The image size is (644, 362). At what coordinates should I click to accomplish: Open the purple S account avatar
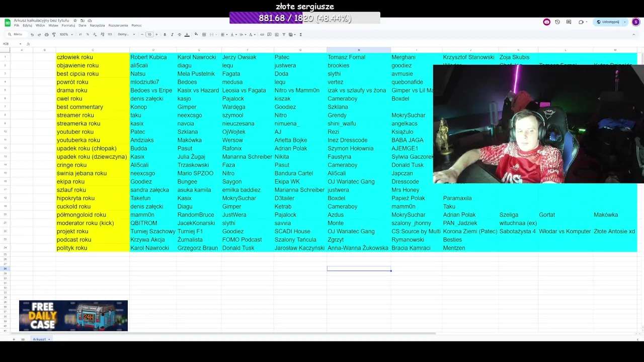tap(636, 22)
